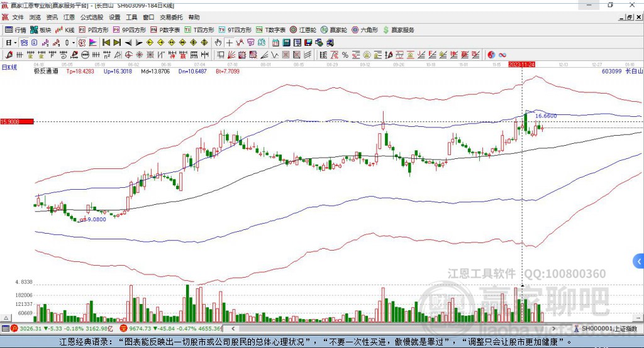Select the hand pan tool
This screenshot has width=644, height=348.
pyautogui.click(x=218, y=43)
